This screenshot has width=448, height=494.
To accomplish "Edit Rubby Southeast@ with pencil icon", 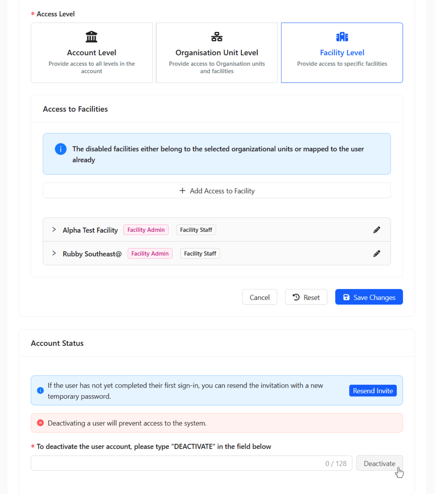I will click(x=376, y=253).
